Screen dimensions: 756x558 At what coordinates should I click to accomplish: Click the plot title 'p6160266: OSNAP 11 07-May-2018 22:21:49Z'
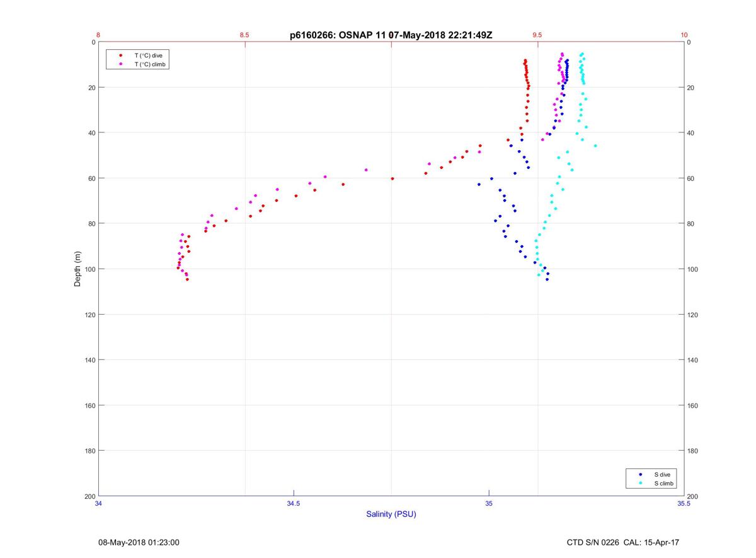[x=391, y=35]
